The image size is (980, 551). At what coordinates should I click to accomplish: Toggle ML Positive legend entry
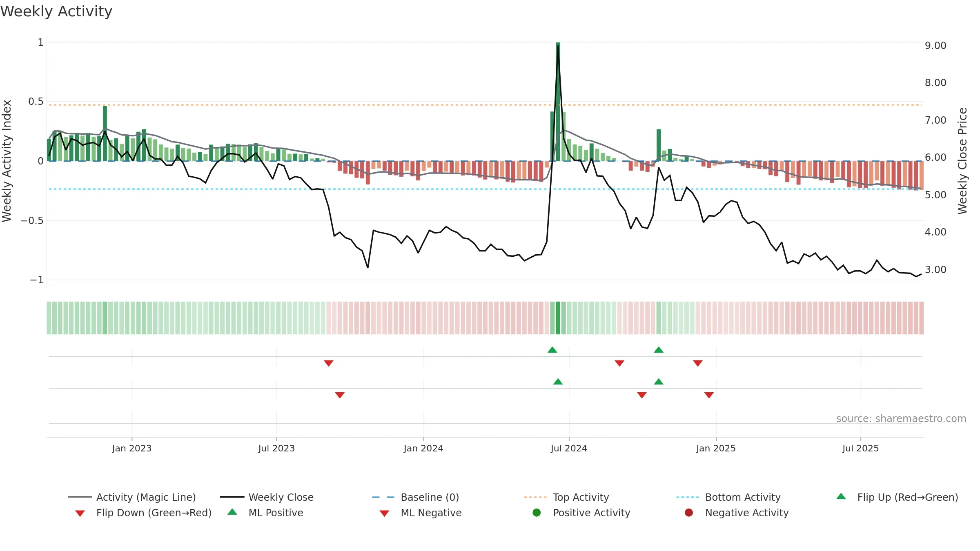[x=265, y=513]
